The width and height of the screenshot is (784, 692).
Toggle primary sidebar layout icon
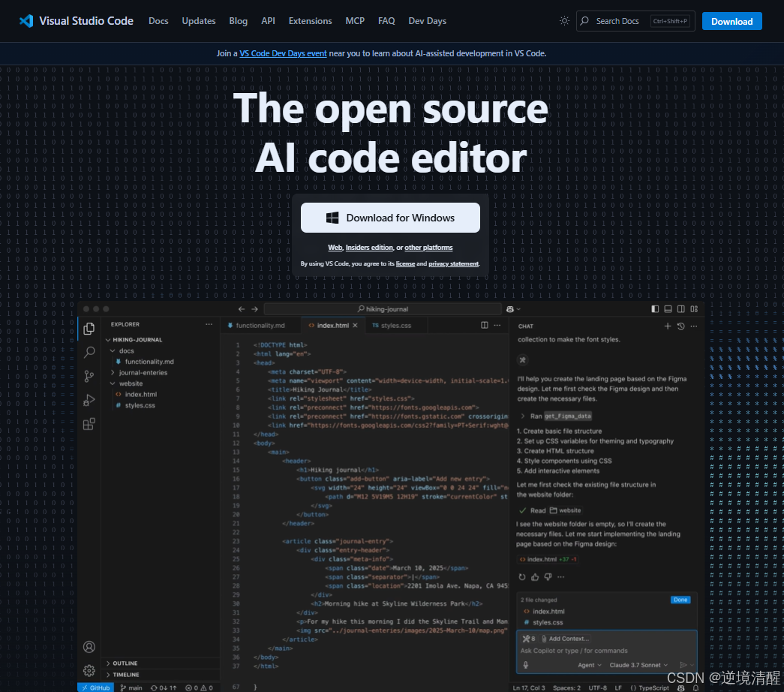(654, 309)
